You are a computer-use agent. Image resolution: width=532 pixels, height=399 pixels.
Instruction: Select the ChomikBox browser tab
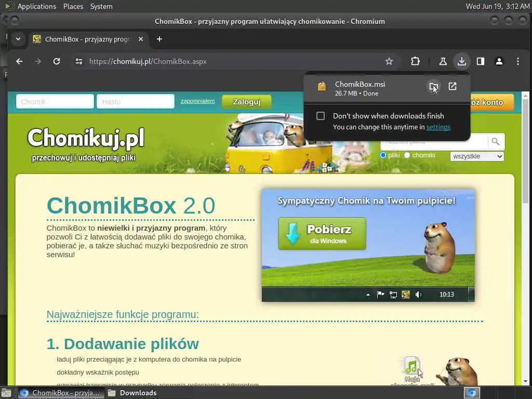(88, 39)
